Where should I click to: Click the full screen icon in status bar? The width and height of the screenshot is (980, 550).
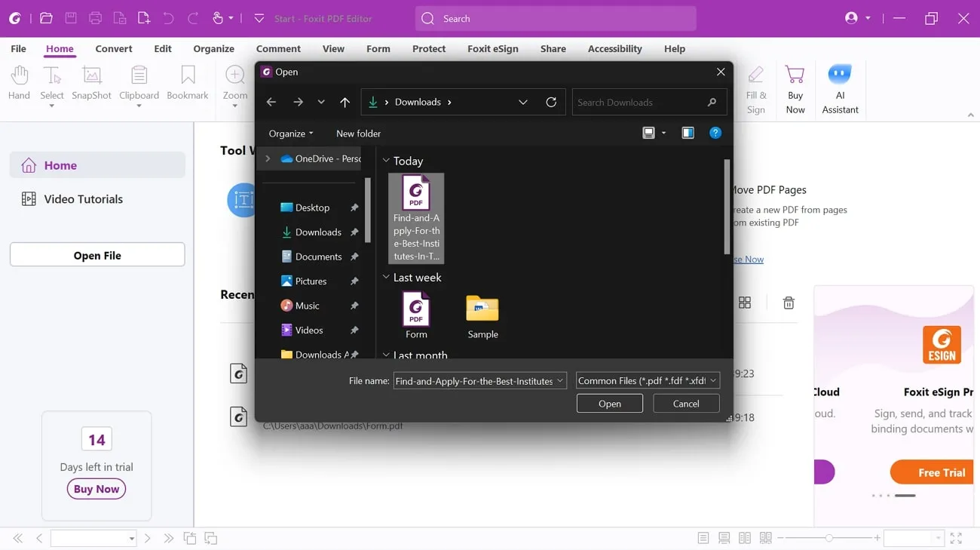click(x=956, y=538)
